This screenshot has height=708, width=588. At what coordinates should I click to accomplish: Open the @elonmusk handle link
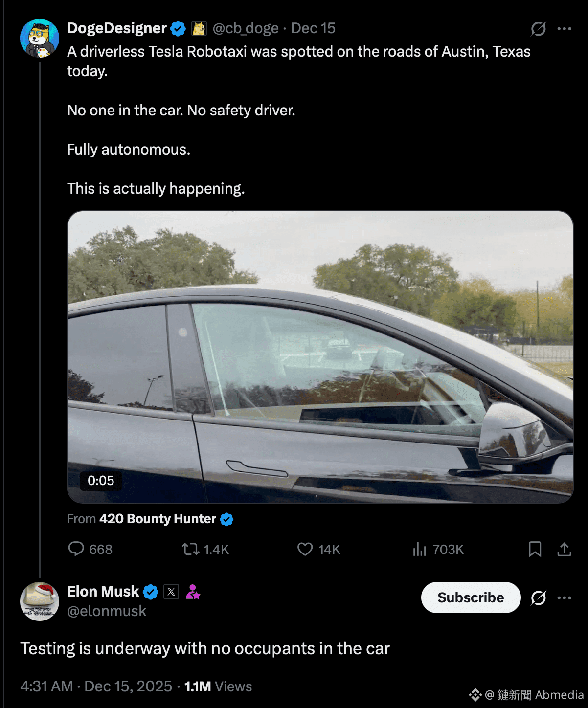[x=107, y=611]
